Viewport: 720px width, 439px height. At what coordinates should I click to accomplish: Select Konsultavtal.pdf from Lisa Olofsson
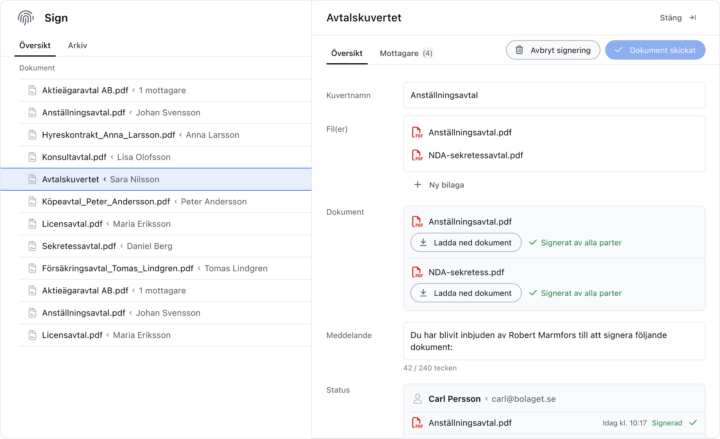pyautogui.click(x=165, y=157)
